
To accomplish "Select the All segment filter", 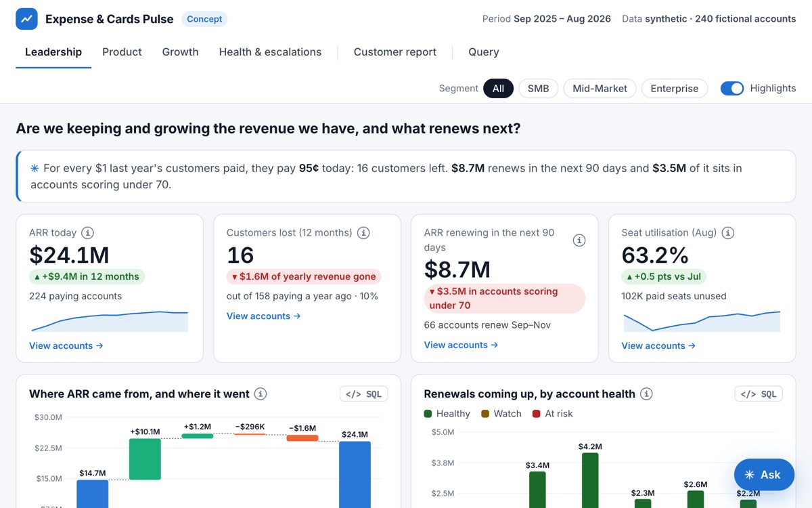I will tap(498, 89).
